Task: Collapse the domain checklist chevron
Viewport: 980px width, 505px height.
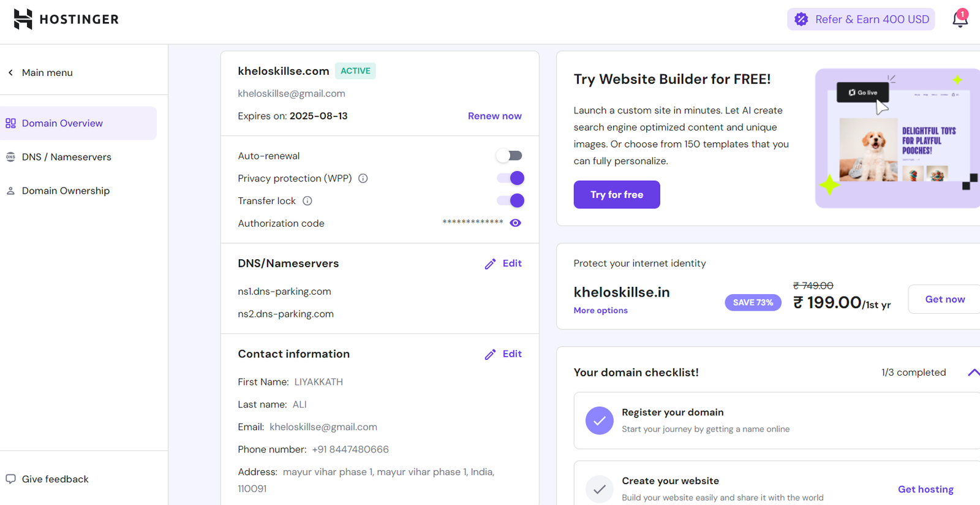Action: pos(973,373)
